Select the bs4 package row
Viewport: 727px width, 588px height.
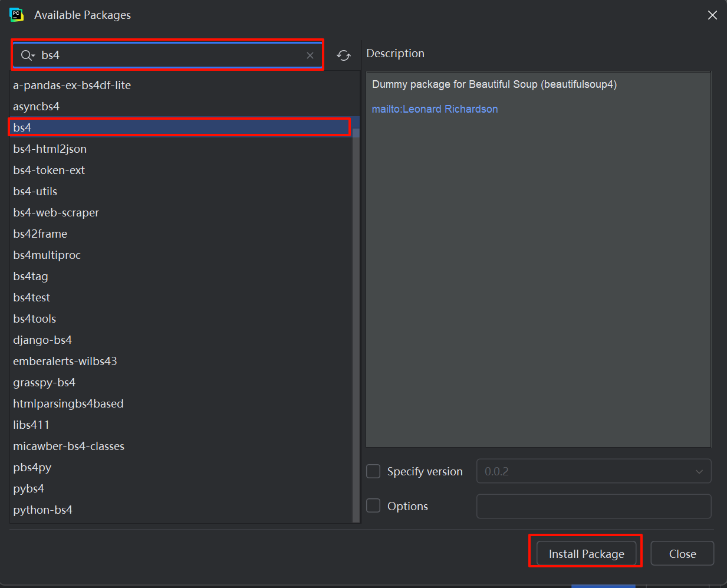point(181,127)
